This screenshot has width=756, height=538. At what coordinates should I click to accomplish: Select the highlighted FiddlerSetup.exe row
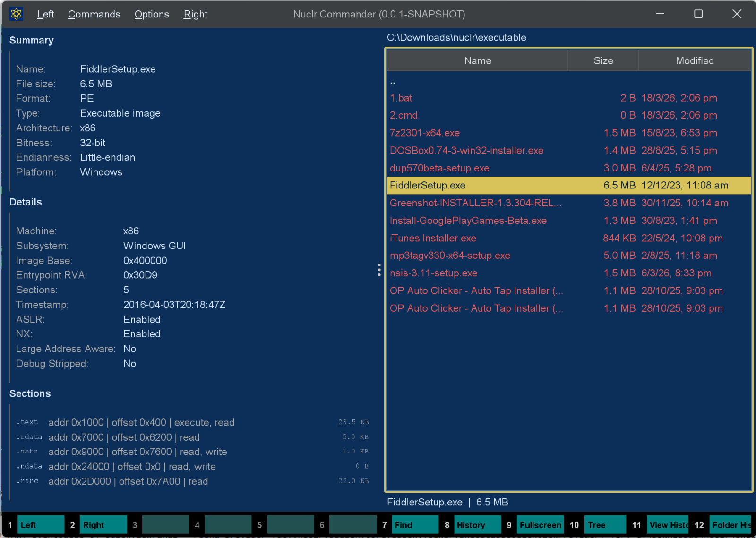pos(569,186)
